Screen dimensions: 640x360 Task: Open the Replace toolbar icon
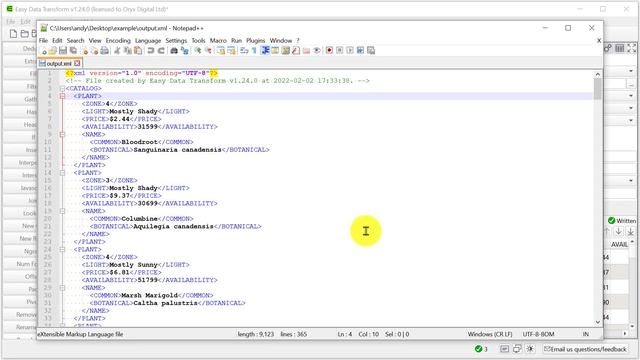click(185, 50)
